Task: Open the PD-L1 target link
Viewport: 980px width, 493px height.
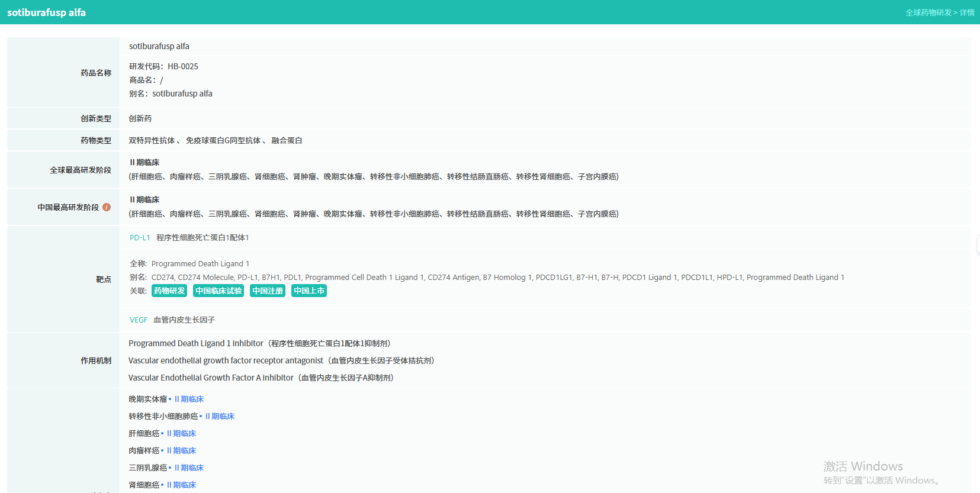Action: coord(140,238)
